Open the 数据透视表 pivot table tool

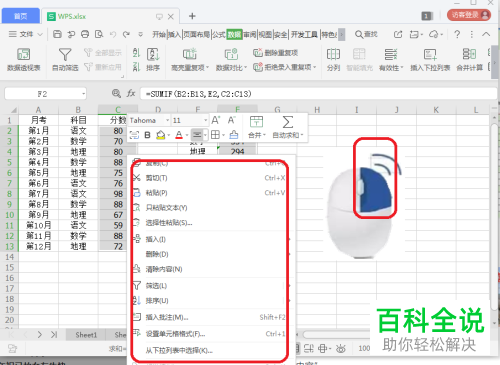(x=24, y=59)
